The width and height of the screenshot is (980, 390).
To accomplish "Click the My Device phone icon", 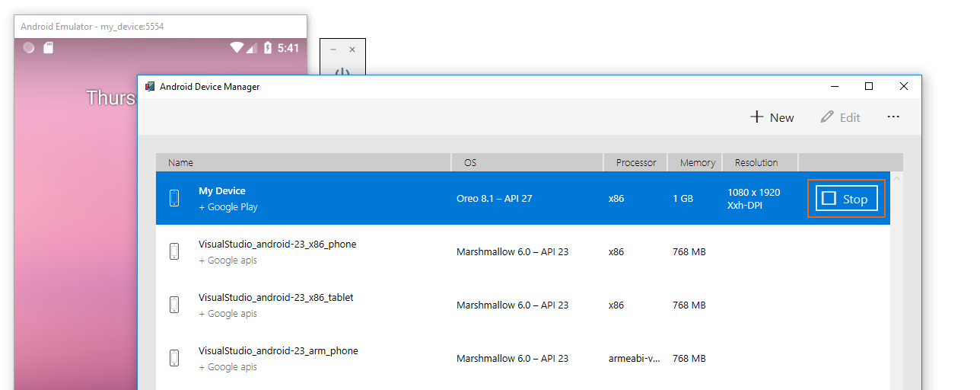I will [174, 198].
